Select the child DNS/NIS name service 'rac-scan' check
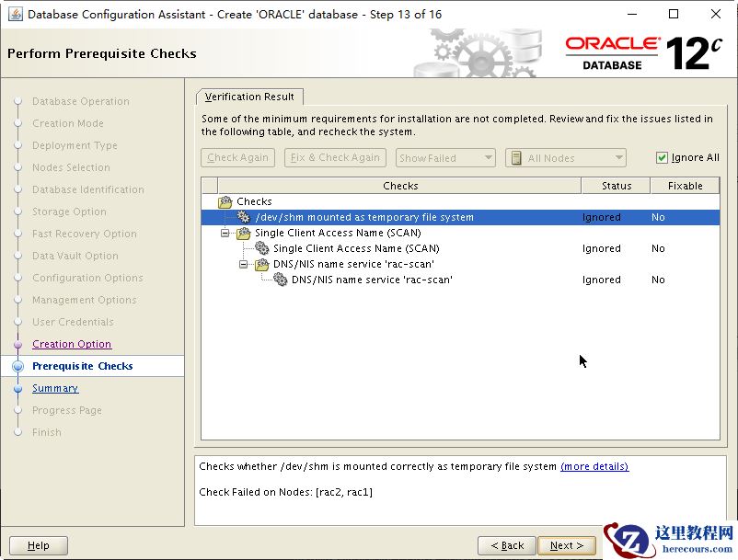 point(372,280)
